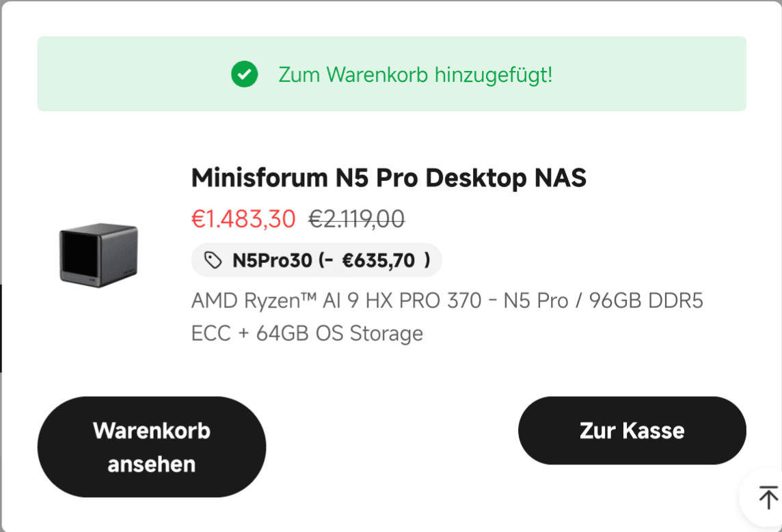This screenshot has height=532, width=782.
Task: Click the green checkmark success icon
Action: (x=244, y=74)
